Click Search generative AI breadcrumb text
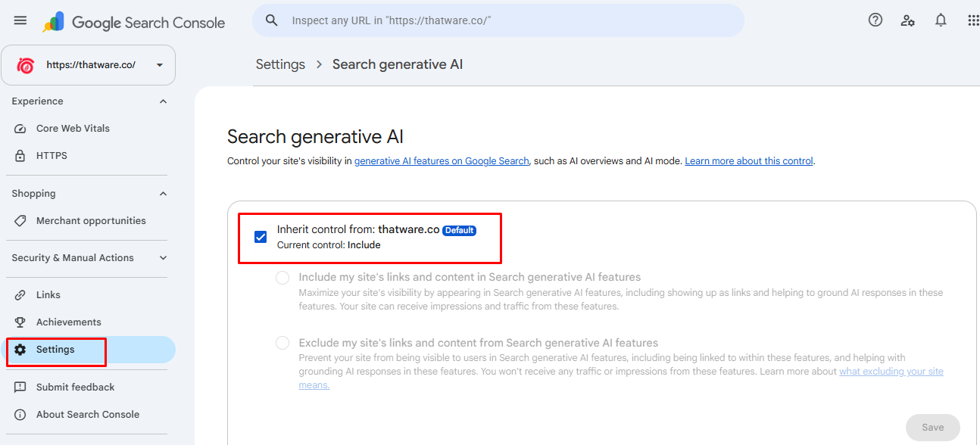 tap(398, 64)
